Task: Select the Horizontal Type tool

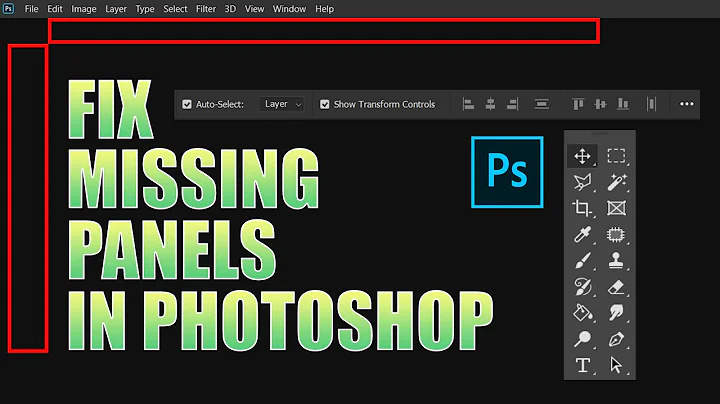Action: [x=582, y=365]
